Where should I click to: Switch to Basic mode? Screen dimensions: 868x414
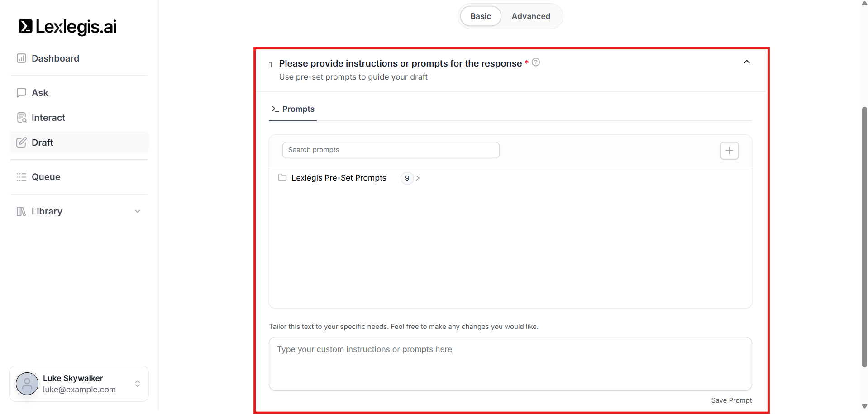pyautogui.click(x=480, y=16)
